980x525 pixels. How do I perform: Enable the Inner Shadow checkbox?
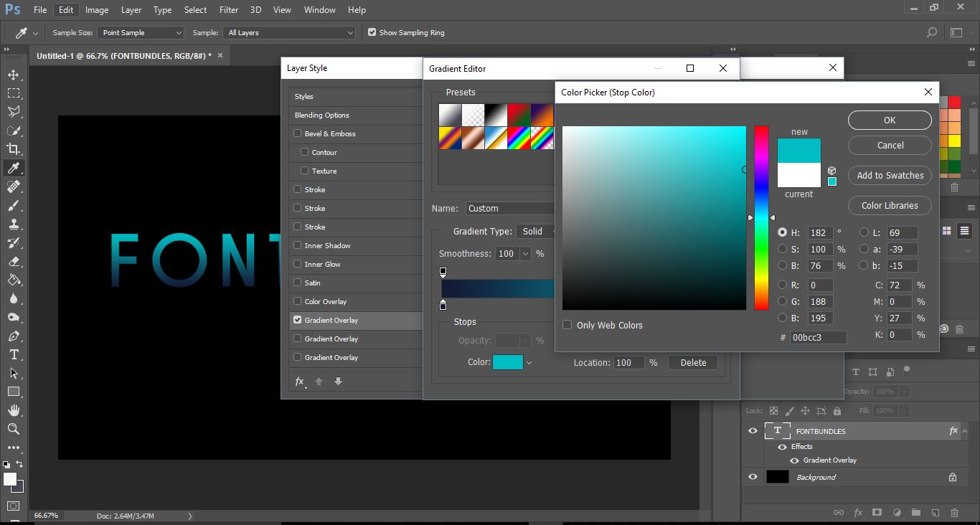(x=298, y=245)
